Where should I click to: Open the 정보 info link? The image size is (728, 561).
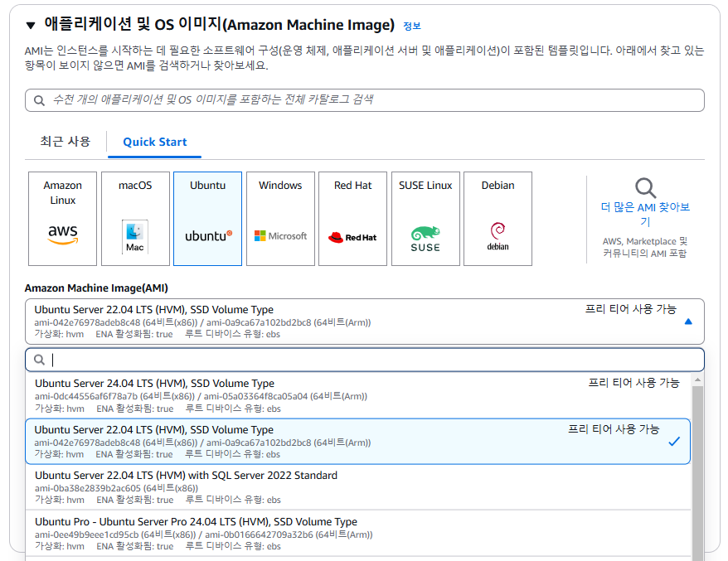412,26
